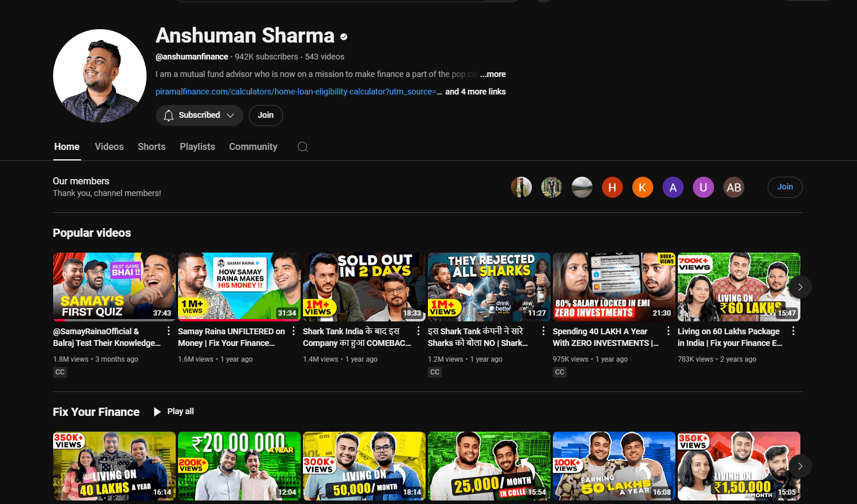Viewport: 857px width, 504px height.
Task: Click the third landscape-photo member avatar
Action: coord(582,187)
